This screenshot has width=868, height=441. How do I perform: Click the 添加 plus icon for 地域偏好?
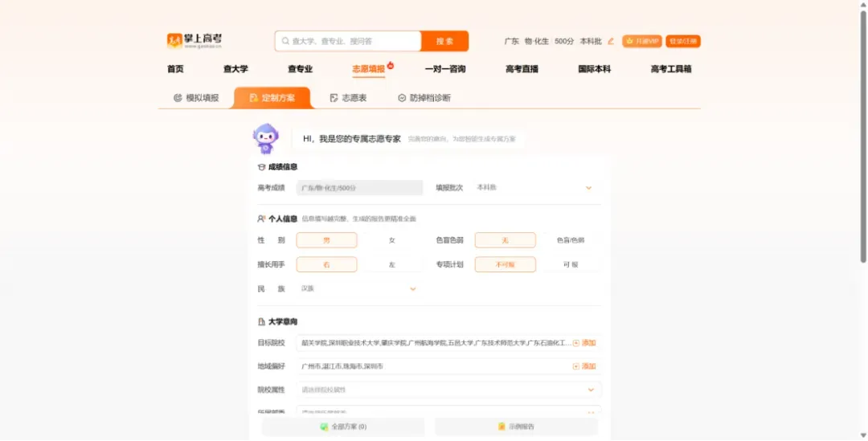click(x=575, y=366)
